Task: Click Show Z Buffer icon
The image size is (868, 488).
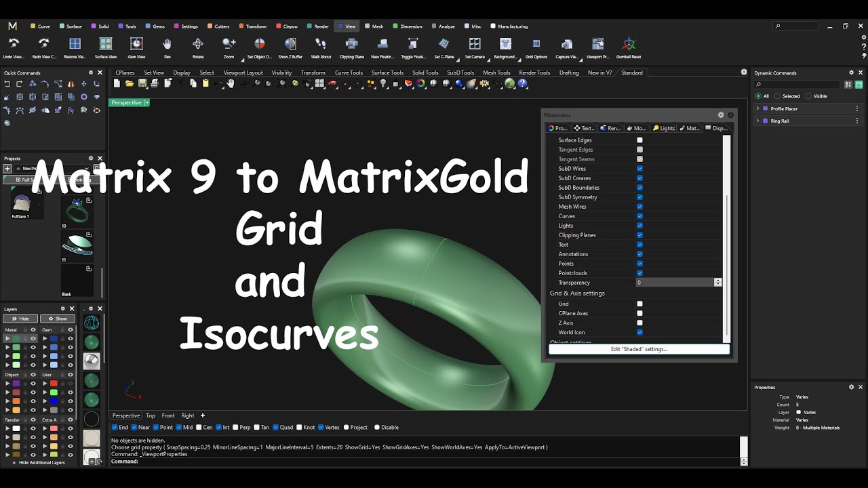Action: 290,43
